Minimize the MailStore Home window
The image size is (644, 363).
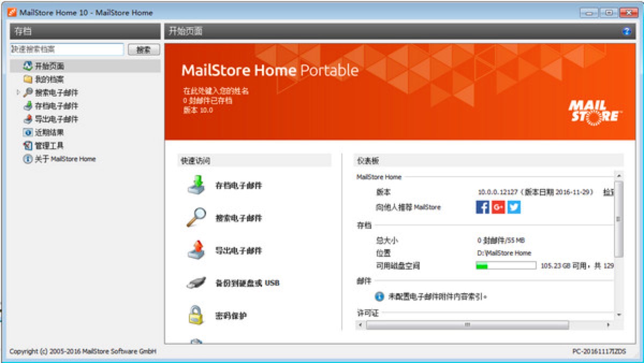point(589,12)
